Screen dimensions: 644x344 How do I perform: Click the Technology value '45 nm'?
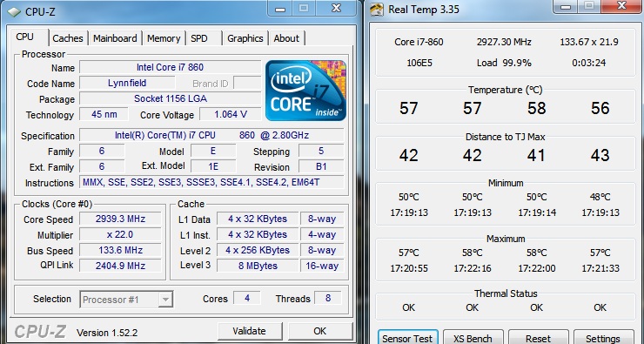pyautogui.click(x=104, y=114)
